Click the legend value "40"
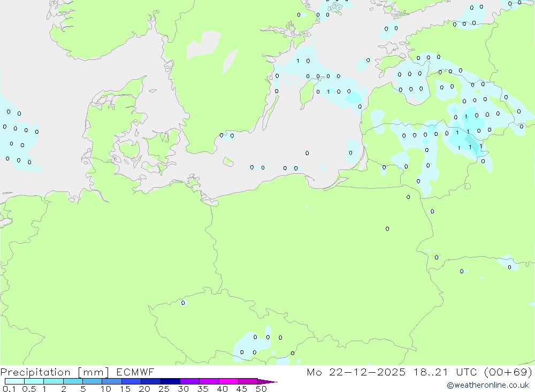The height and width of the screenshot is (392, 535). pos(223,389)
